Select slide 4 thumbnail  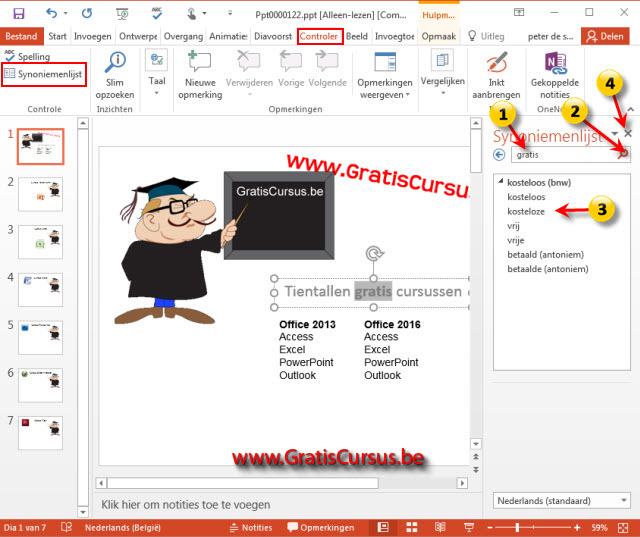point(40,290)
